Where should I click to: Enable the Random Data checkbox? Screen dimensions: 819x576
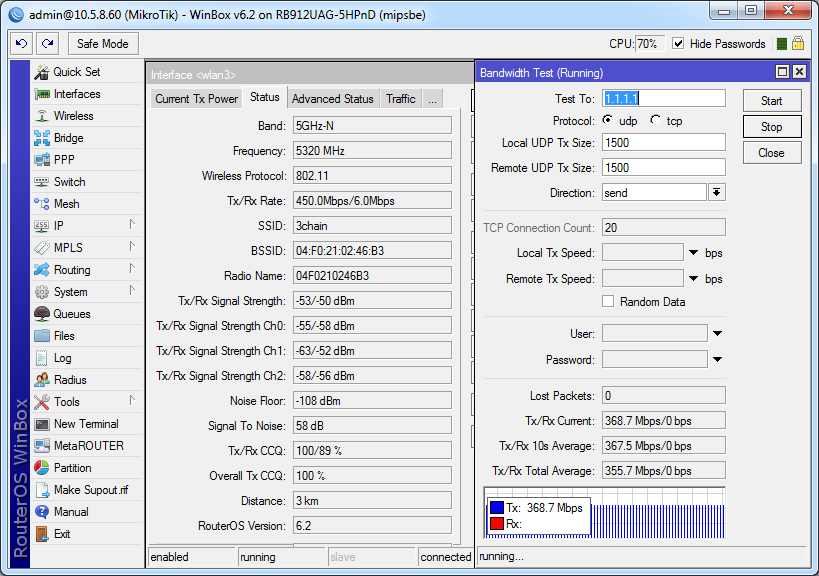[608, 301]
